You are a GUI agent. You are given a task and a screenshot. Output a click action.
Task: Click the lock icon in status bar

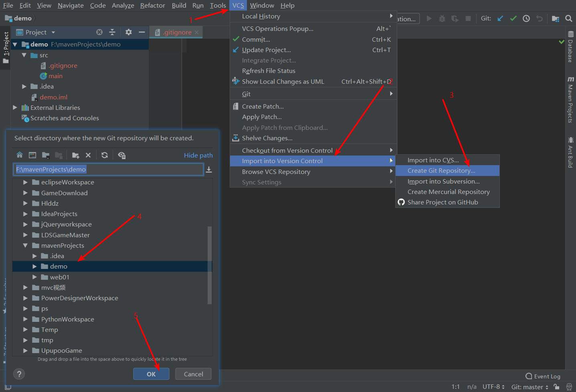click(x=556, y=387)
